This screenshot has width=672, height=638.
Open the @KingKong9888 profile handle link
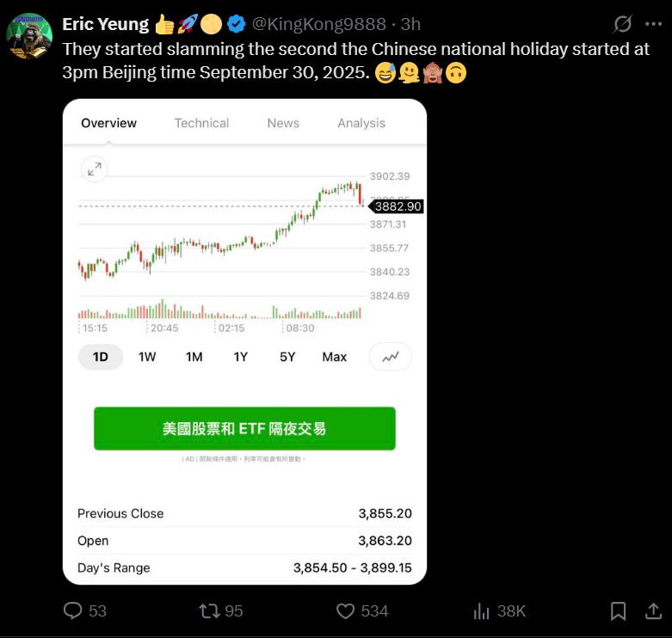[318, 24]
